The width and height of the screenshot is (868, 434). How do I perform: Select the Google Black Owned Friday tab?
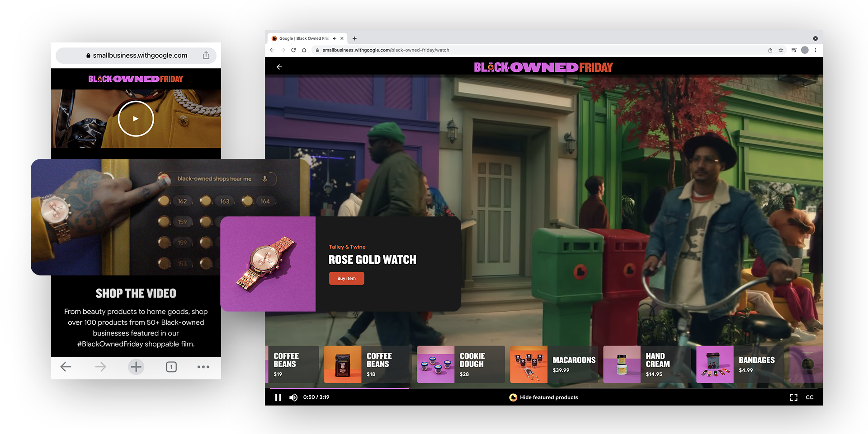tap(307, 38)
